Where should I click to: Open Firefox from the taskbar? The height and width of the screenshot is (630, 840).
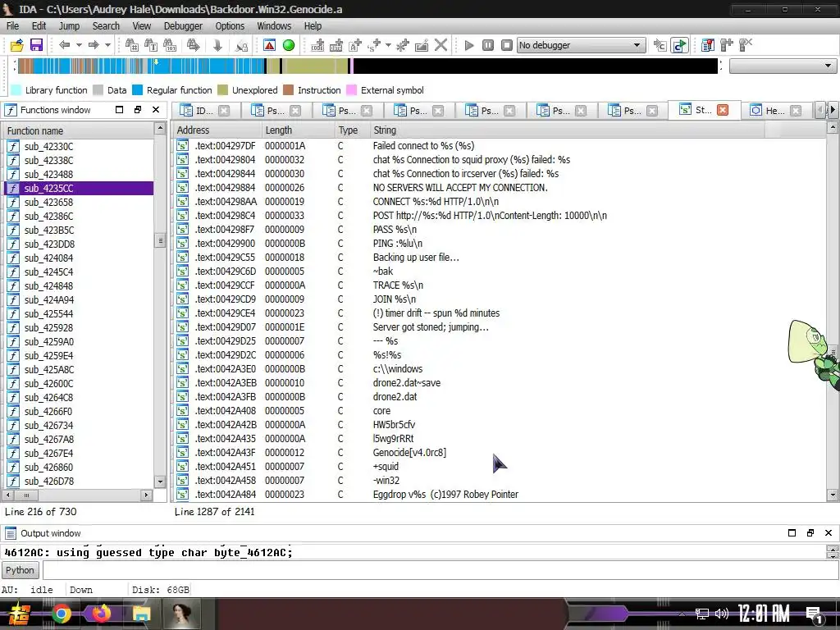(x=101, y=614)
